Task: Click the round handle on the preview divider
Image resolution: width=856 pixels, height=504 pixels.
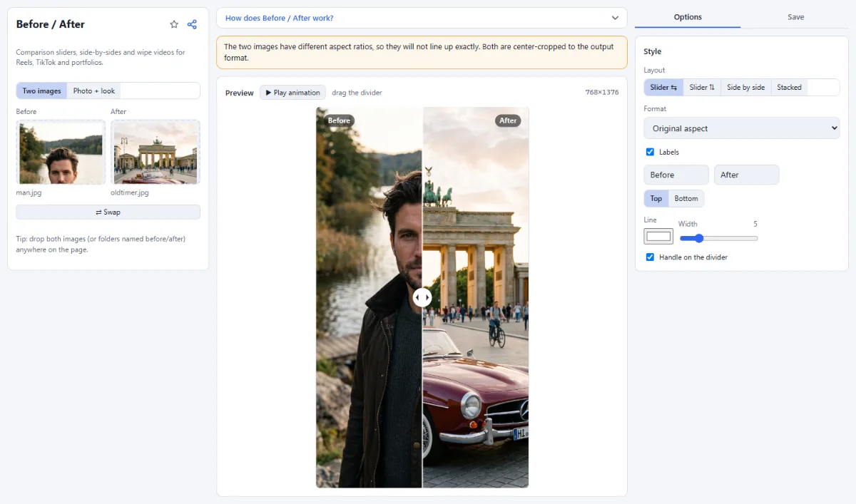Action: tap(422, 297)
